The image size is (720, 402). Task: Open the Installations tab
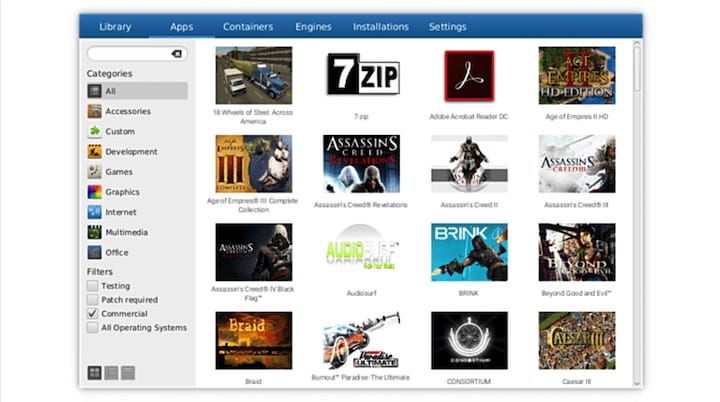tap(381, 27)
